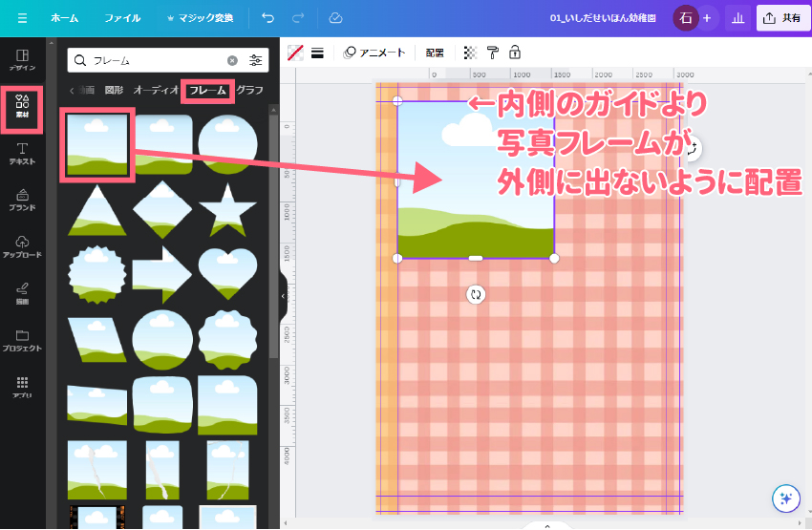This screenshot has height=530, width=812.
Task: Open ブランド brand panel in sidebar
Action: 22,201
